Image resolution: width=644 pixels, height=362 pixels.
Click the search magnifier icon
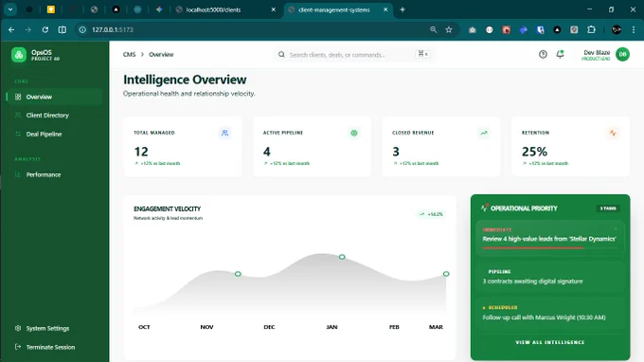(281, 55)
